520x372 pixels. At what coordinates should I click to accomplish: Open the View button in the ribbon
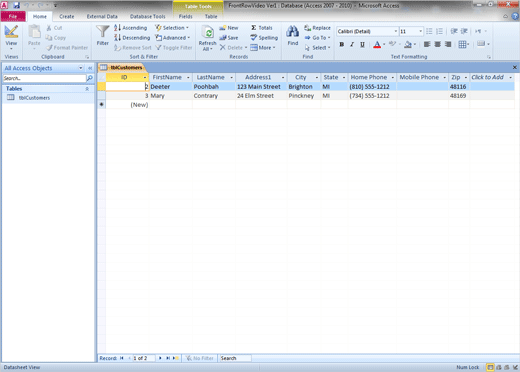(x=11, y=37)
